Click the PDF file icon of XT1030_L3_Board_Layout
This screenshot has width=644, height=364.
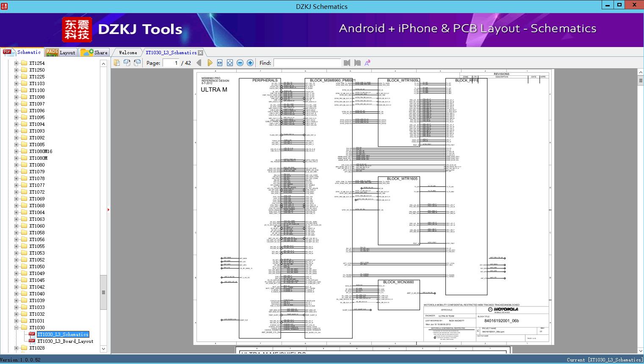click(32, 341)
